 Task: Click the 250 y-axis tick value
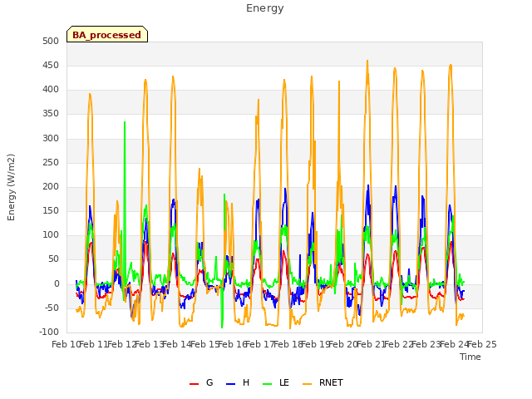tap(51, 163)
